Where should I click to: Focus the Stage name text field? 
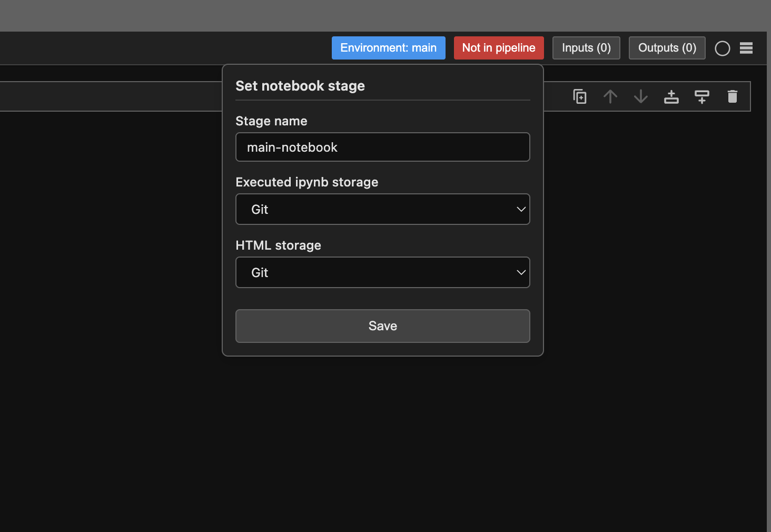pyautogui.click(x=382, y=147)
